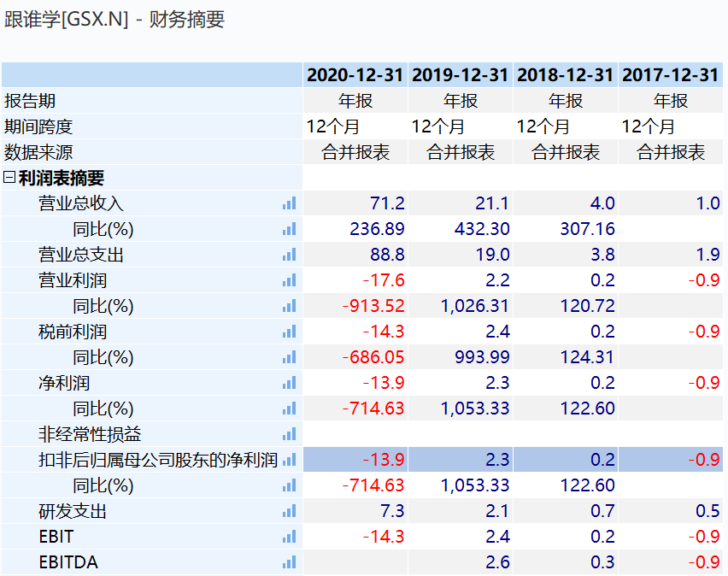The width and height of the screenshot is (728, 576).
Task: Select the 报告期 row label
Action: point(30,101)
